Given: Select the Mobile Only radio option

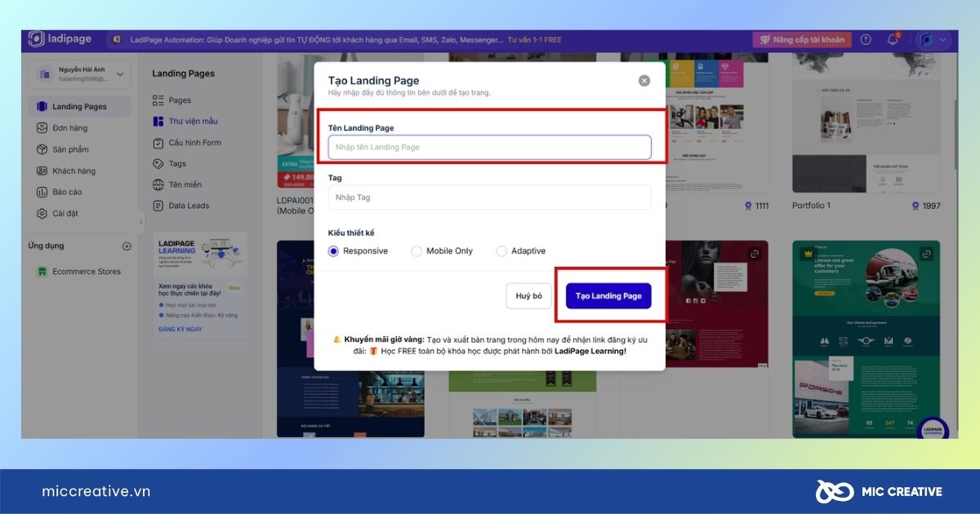Looking at the screenshot, I should click(x=416, y=251).
